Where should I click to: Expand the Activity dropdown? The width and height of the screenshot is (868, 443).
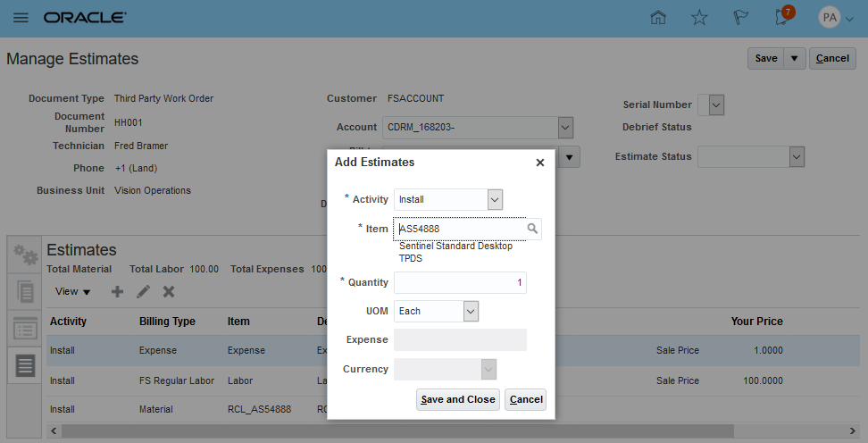pyautogui.click(x=496, y=199)
